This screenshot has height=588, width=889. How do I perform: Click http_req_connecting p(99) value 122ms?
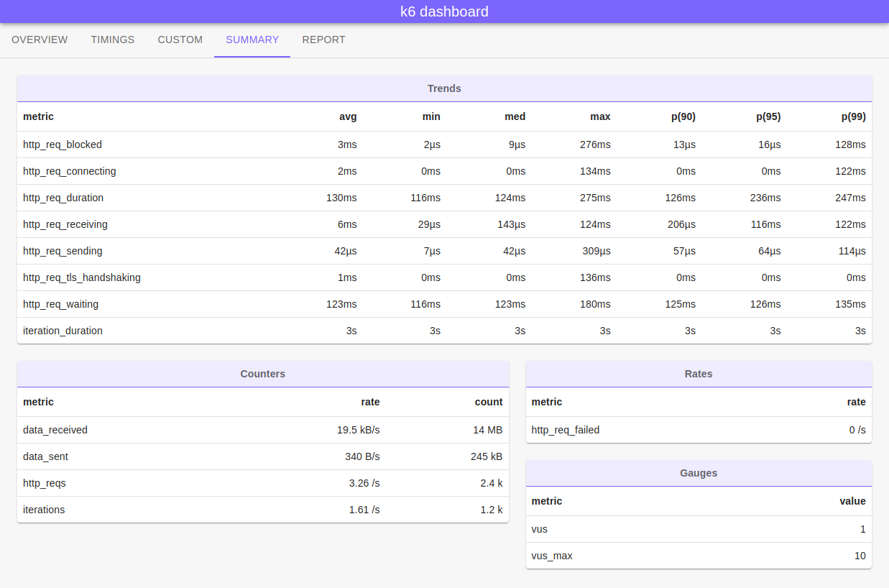click(x=850, y=171)
